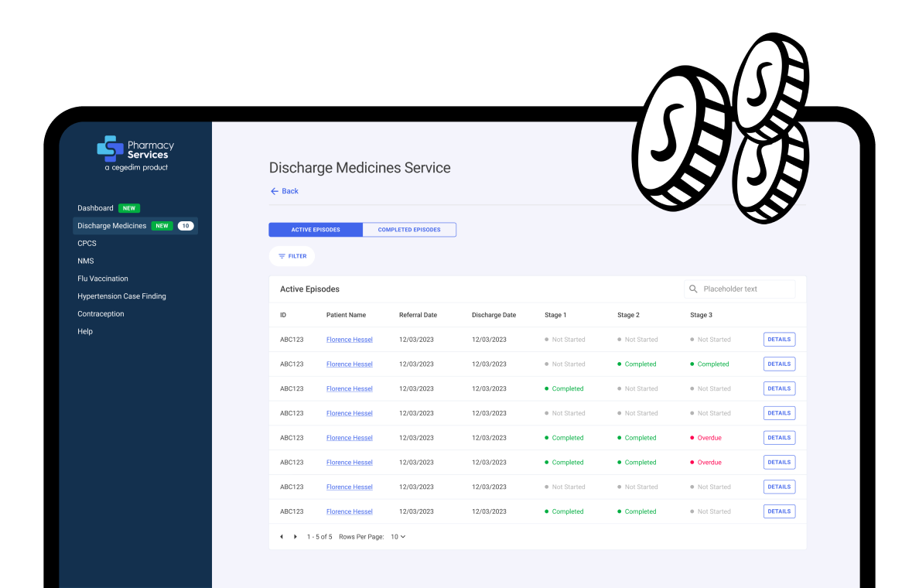Click the back arrow icon
Viewport: 919px width, 588px height.
[274, 191]
